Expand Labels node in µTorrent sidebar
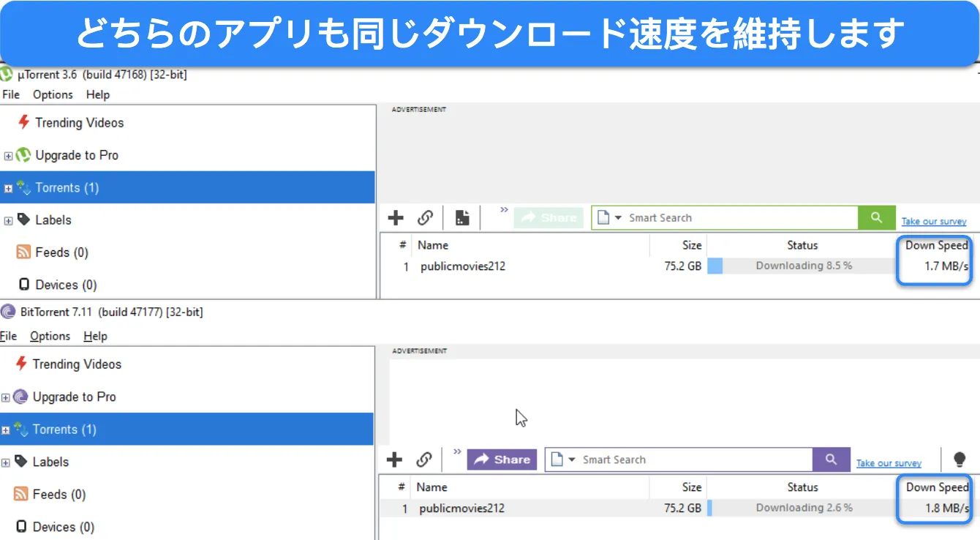Image resolution: width=980 pixels, height=540 pixels. click(x=8, y=220)
